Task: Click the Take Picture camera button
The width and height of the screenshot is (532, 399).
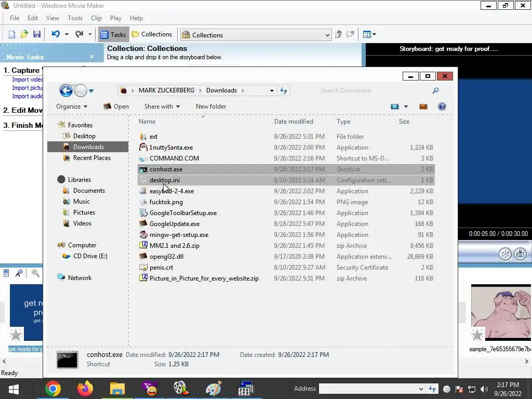Action: click(520, 254)
